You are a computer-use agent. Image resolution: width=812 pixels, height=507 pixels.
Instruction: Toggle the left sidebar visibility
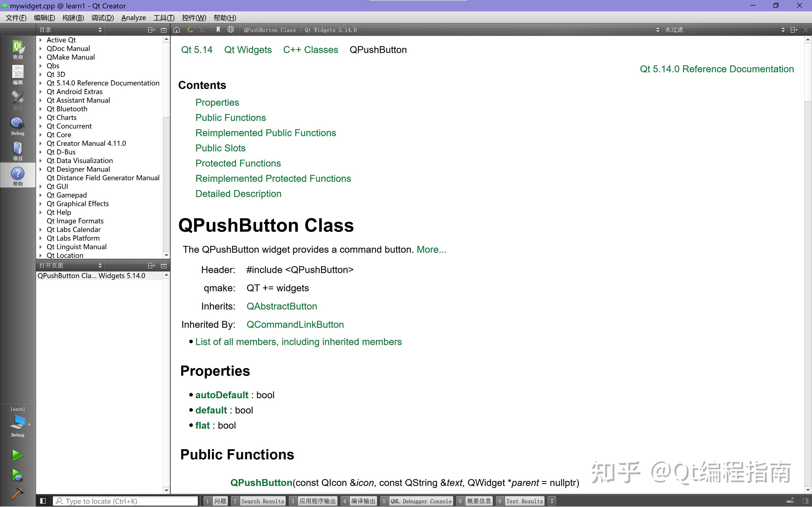click(43, 501)
